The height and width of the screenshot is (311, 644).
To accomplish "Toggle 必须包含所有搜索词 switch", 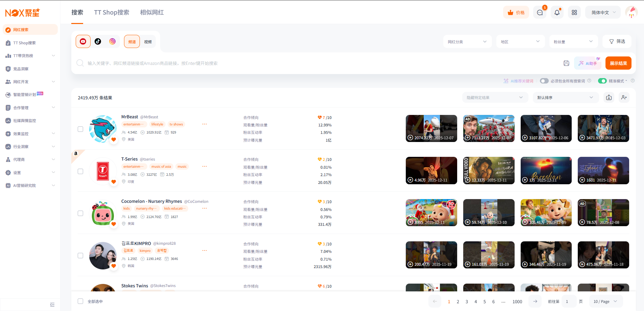I will (544, 81).
